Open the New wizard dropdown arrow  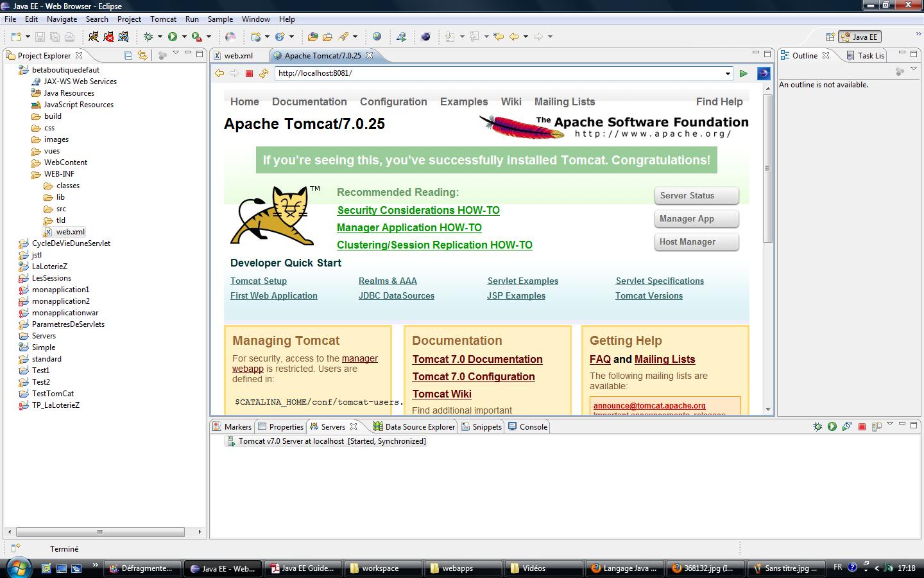[28, 37]
